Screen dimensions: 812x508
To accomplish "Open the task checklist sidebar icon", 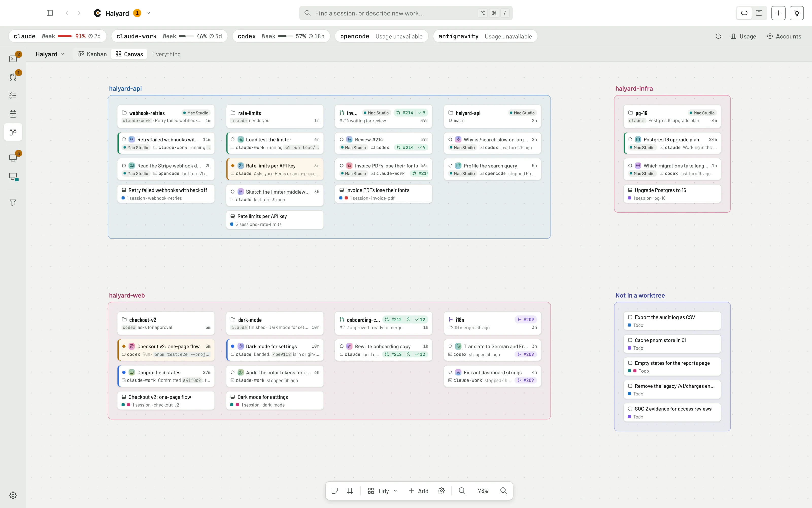I will (13, 96).
